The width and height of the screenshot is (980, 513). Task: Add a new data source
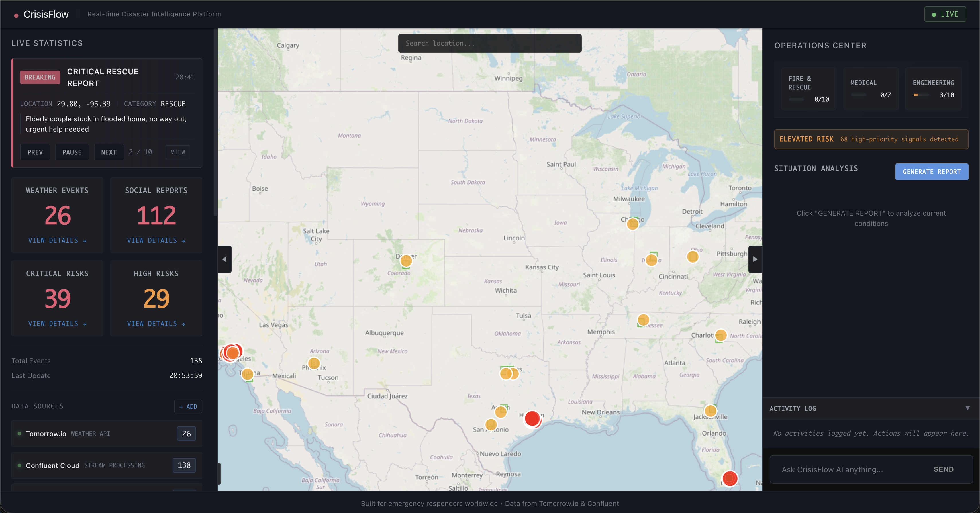pos(188,406)
